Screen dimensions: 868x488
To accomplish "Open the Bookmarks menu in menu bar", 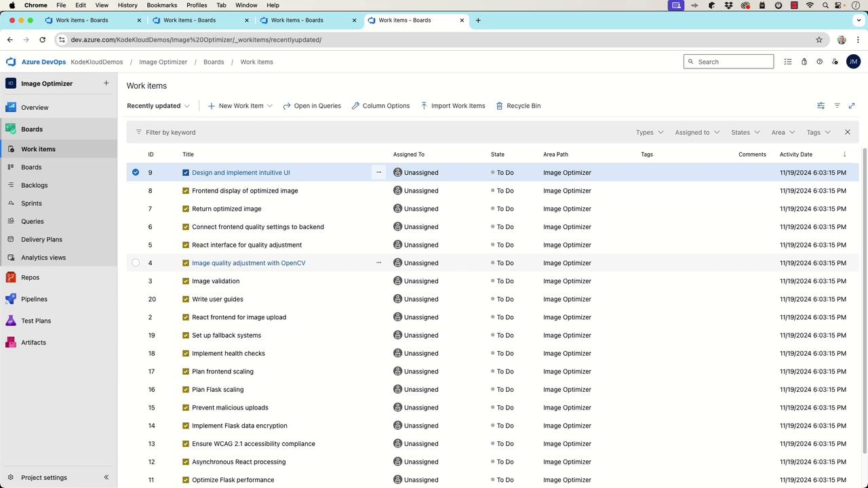I will [161, 5].
